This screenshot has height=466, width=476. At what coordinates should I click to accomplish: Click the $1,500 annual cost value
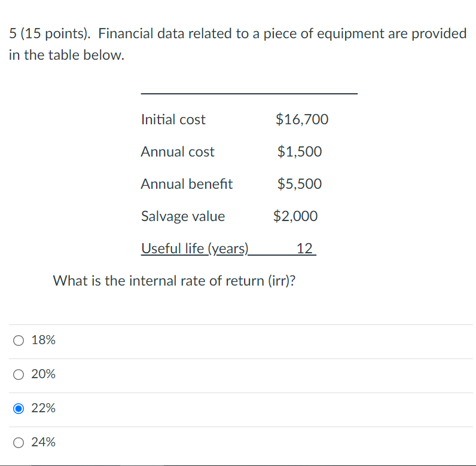(x=300, y=152)
